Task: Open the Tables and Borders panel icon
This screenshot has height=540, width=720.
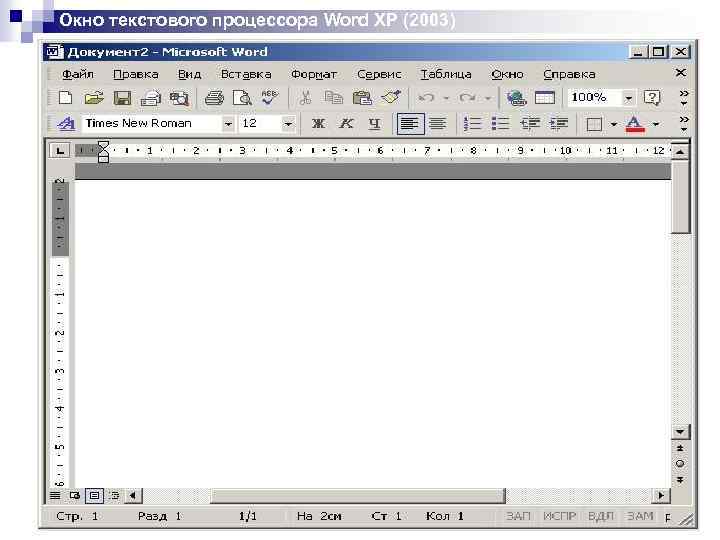Action: 545,98
